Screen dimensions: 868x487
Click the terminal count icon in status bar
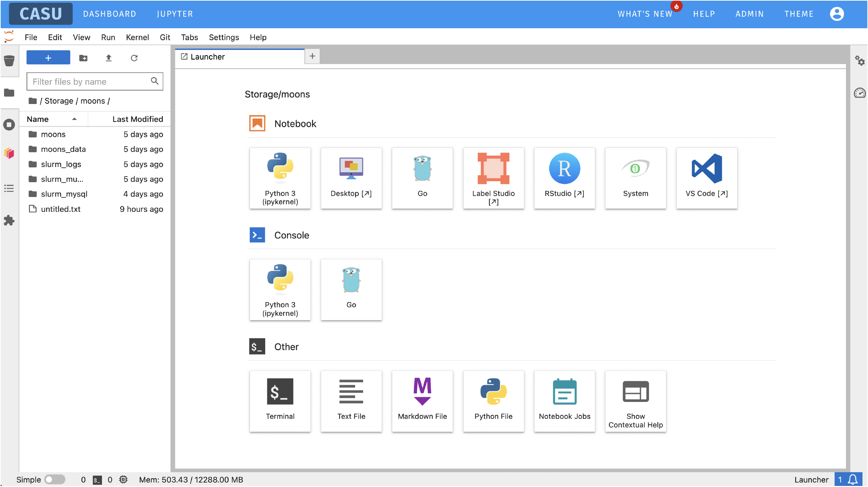[x=97, y=480]
